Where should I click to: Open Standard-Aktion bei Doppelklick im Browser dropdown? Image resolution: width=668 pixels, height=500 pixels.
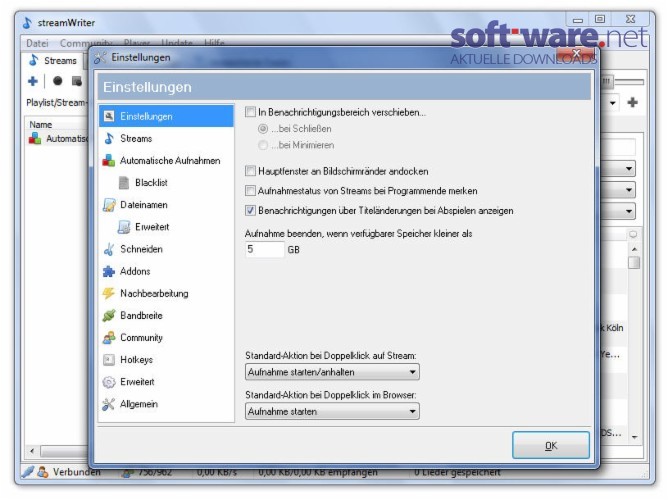[x=332, y=411]
